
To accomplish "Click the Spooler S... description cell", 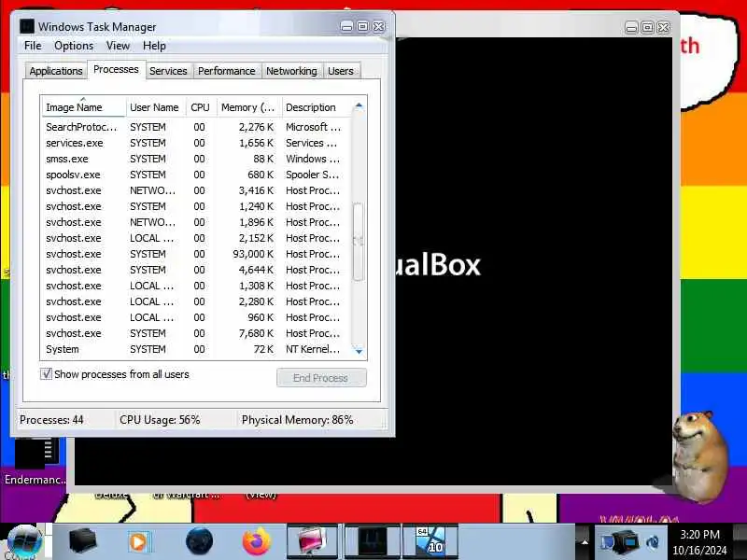I will [313, 175].
